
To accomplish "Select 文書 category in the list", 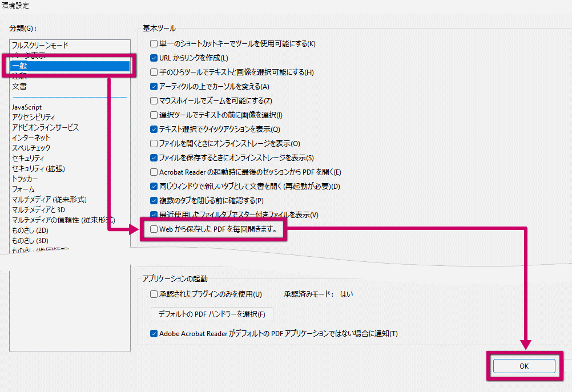I will click(19, 87).
